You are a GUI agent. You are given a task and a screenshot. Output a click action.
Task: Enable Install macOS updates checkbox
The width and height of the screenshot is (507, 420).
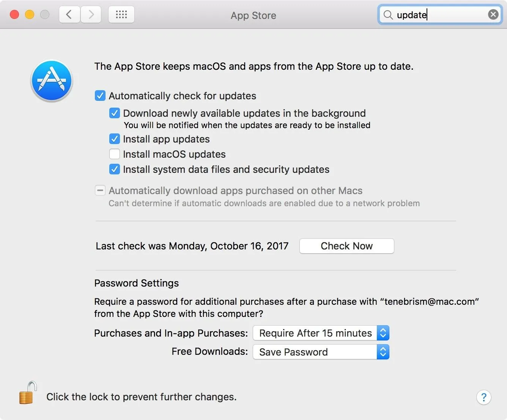coord(114,154)
